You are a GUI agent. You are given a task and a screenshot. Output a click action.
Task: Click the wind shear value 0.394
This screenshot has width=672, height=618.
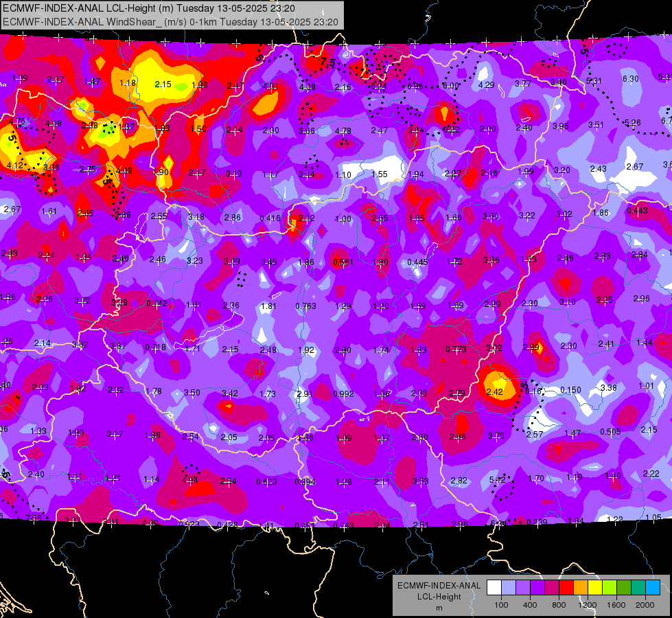click(x=305, y=482)
